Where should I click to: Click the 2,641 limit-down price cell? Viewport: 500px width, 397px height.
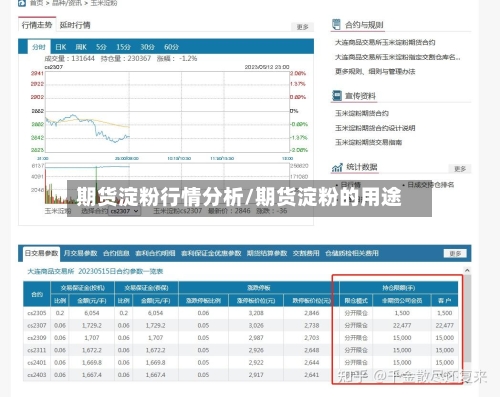(x=311, y=375)
